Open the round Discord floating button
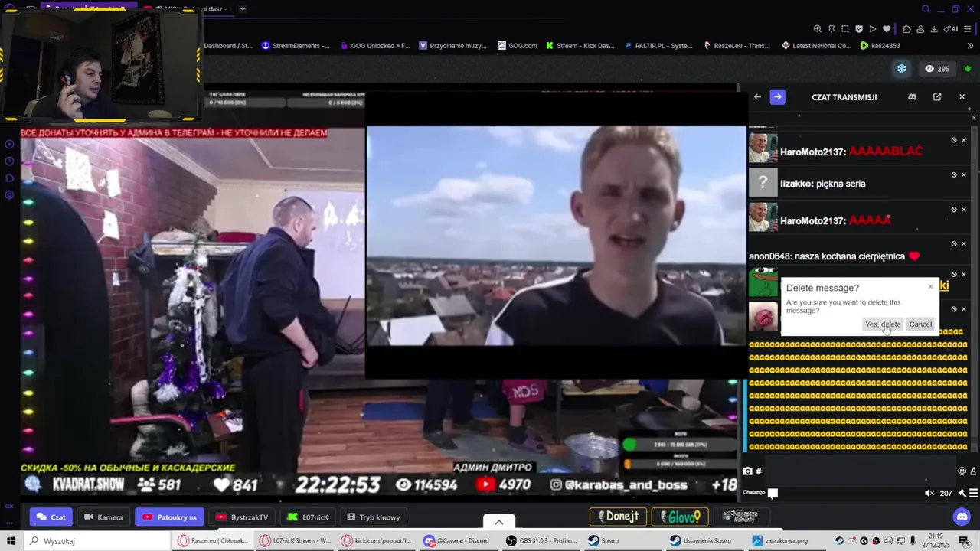Image resolution: width=980 pixels, height=551 pixels. point(962,517)
